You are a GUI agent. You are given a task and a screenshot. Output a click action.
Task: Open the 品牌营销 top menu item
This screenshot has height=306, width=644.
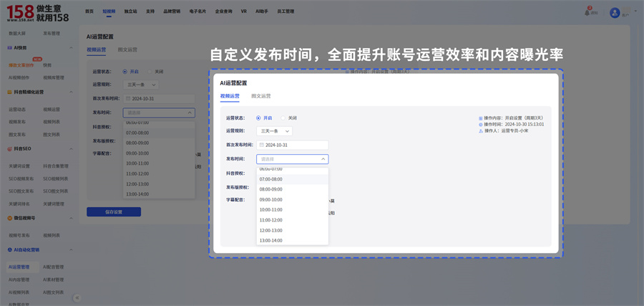point(172,11)
